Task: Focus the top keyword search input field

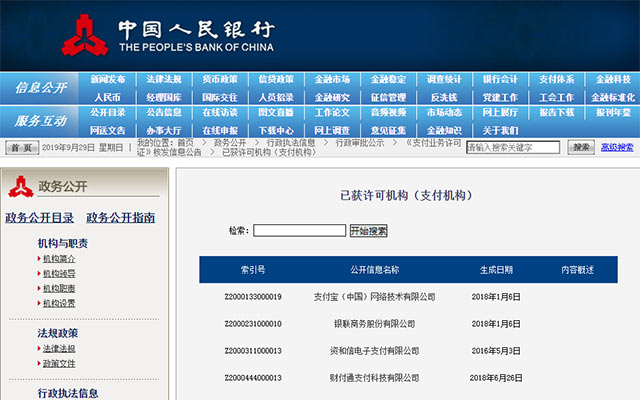Action: click(514, 147)
